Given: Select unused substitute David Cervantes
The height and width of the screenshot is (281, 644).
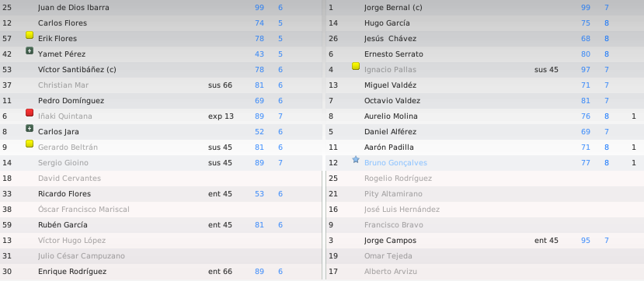Looking at the screenshot, I should [161, 179].
